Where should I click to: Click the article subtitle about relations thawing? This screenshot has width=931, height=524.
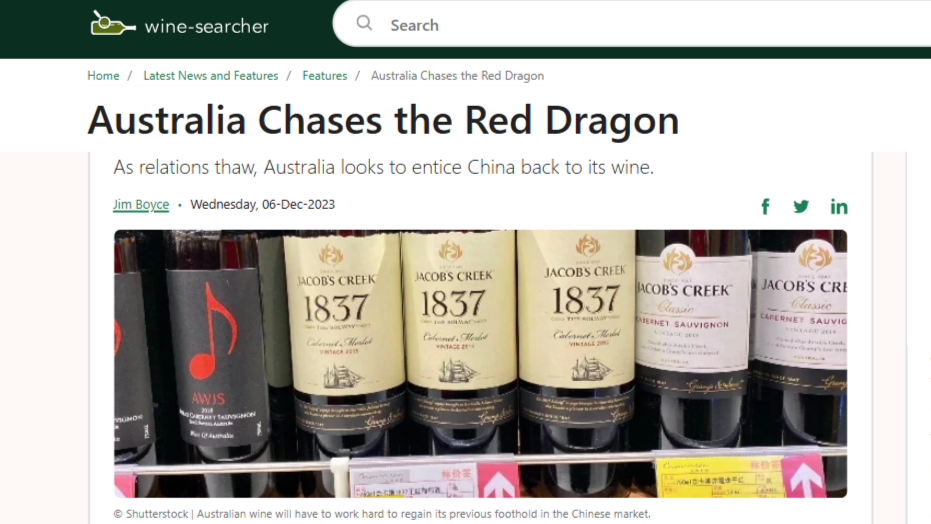click(384, 167)
